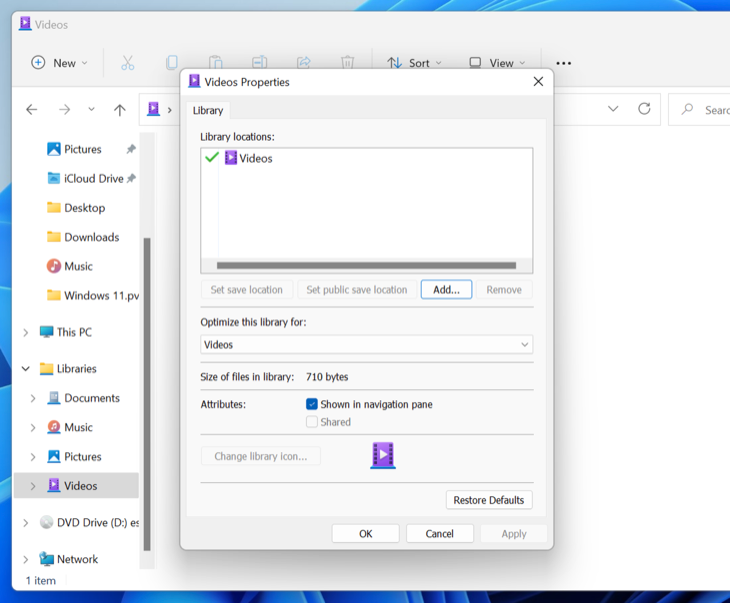The width and height of the screenshot is (730, 603).
Task: Click Set public save location button
Action: (357, 290)
